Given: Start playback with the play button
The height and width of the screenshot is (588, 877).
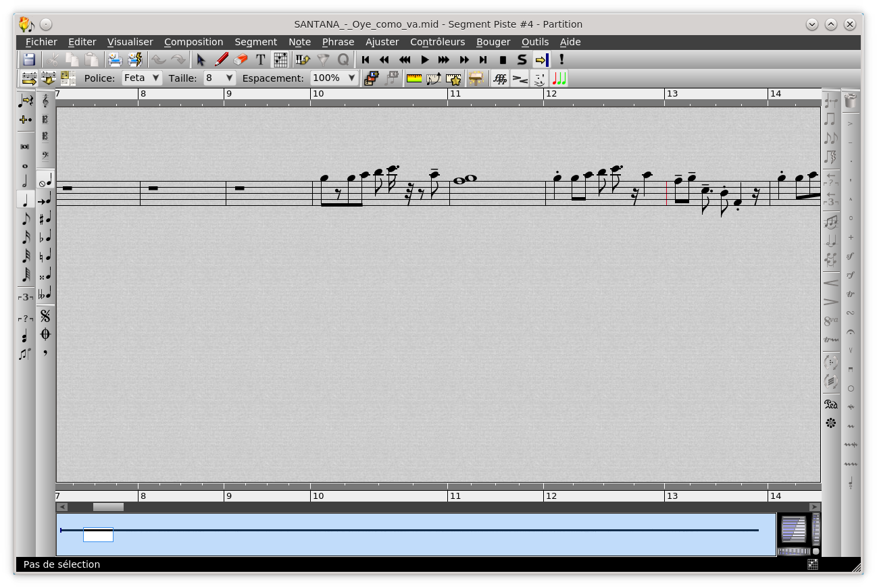Looking at the screenshot, I should 424,59.
